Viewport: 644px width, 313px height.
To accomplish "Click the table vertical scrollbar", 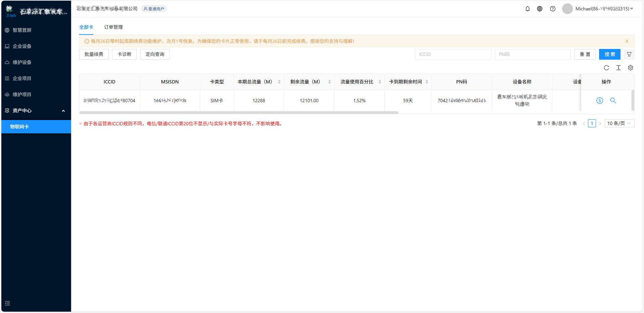I will (x=633, y=100).
